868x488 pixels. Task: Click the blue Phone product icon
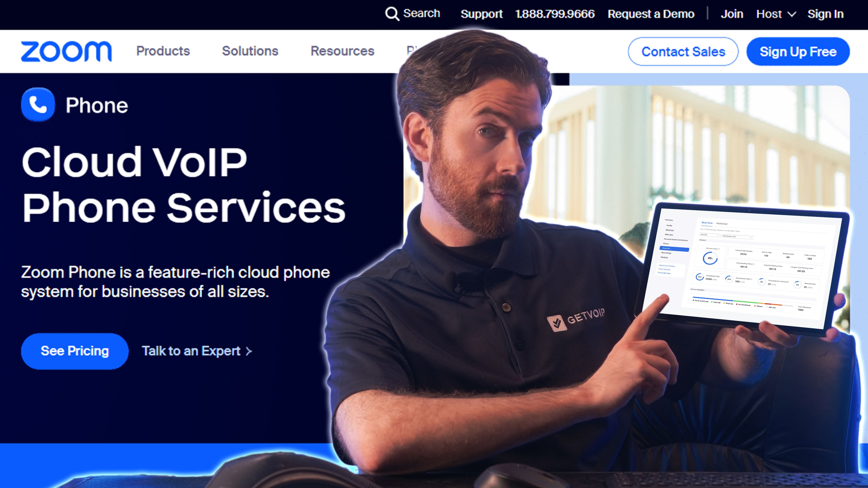coord(38,104)
